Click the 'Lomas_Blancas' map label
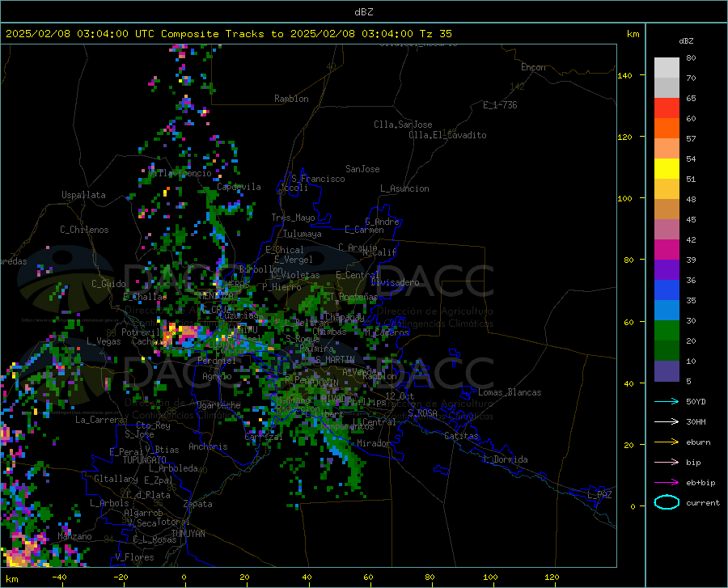This screenshot has width=728, height=588. point(510,392)
